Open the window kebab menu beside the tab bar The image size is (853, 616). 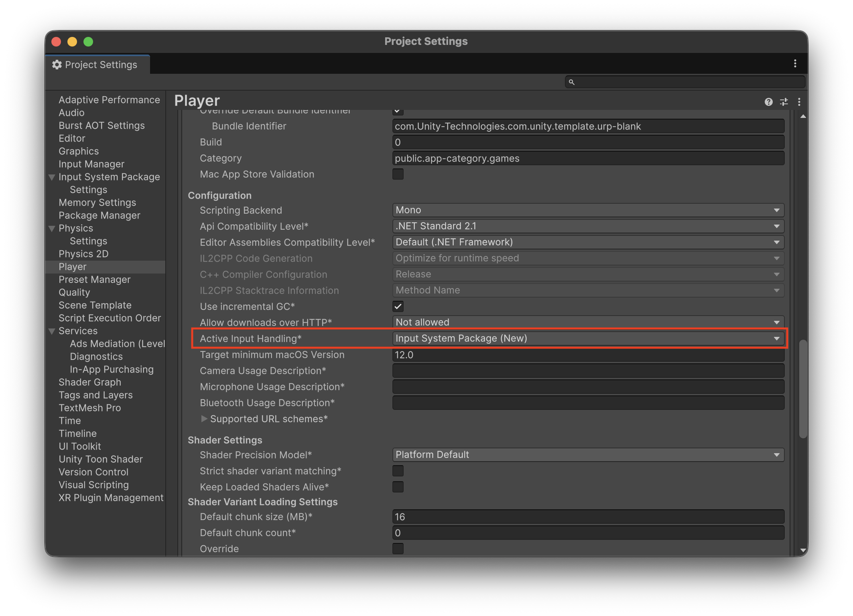795,64
